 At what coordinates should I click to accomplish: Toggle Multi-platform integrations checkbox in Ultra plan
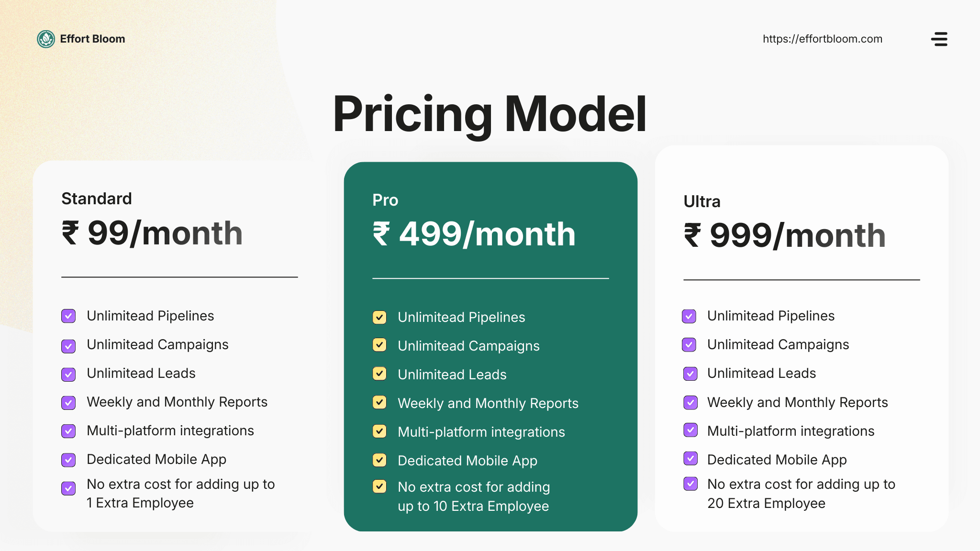click(690, 430)
